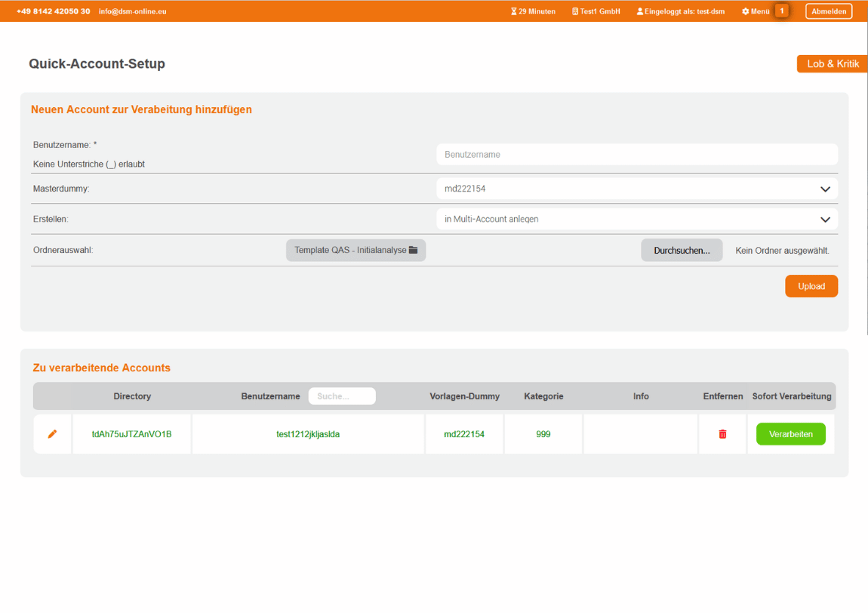Click the Suche search field in the table header
Image resolution: width=868 pixels, height=613 pixels.
click(342, 396)
